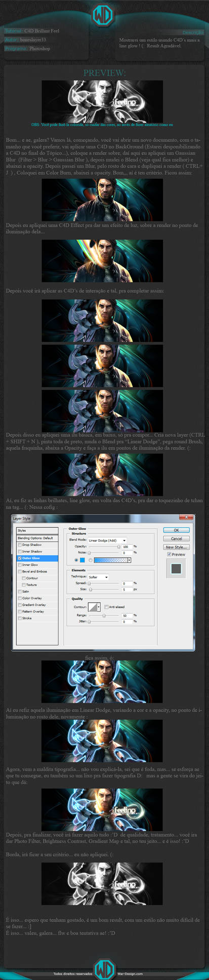Click the banner image under PREVIEW heading
209x980 pixels.
(103, 101)
